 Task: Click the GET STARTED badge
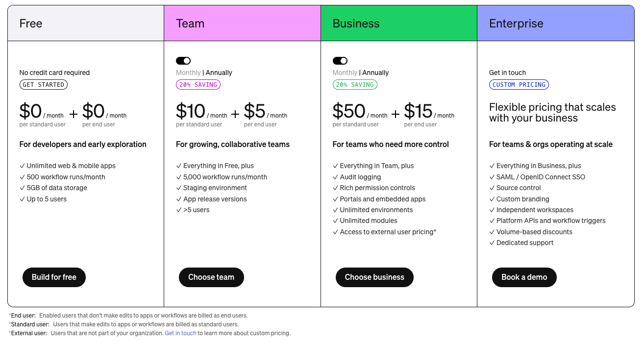(x=44, y=85)
